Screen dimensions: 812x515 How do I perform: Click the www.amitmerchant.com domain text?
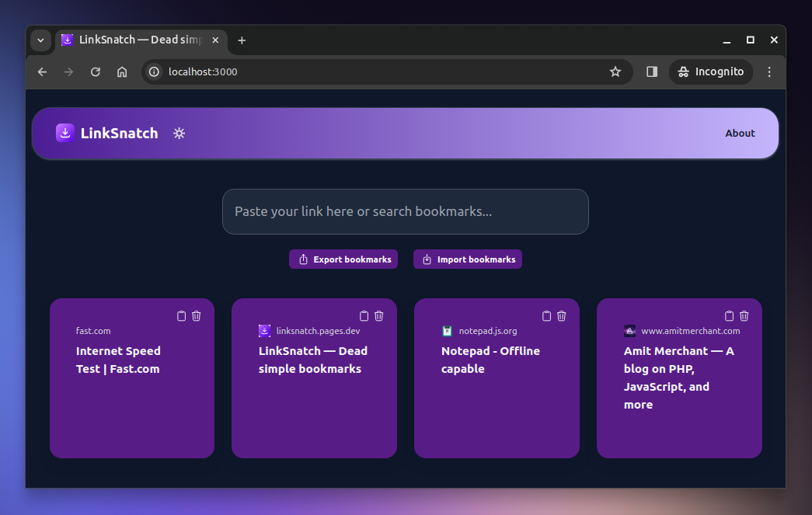pyautogui.click(x=690, y=331)
